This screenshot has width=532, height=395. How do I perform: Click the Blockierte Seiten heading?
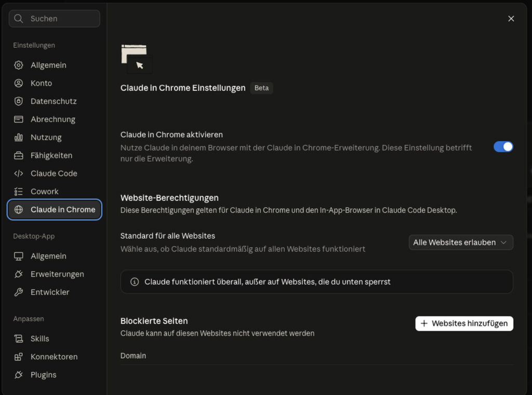pos(154,321)
